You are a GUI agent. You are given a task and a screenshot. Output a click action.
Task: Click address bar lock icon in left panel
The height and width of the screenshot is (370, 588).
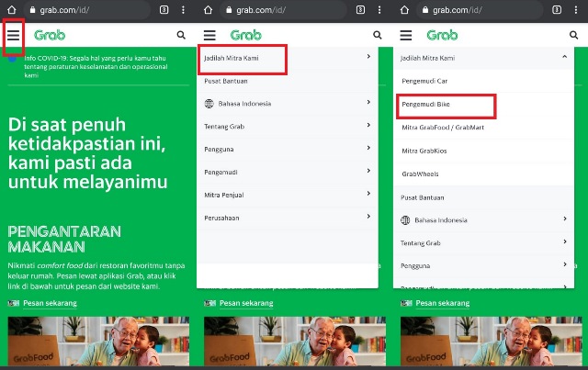[33, 10]
